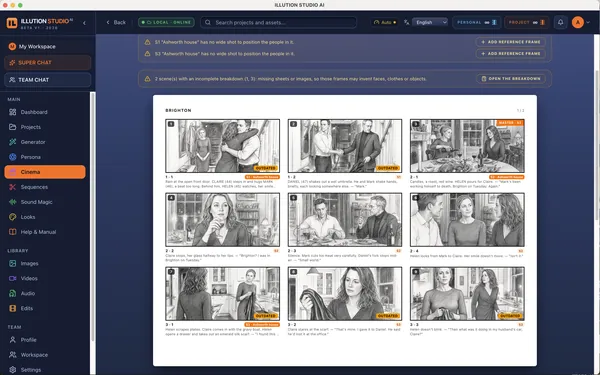Go back using the Back button
This screenshot has width=600, height=375.
(x=116, y=23)
